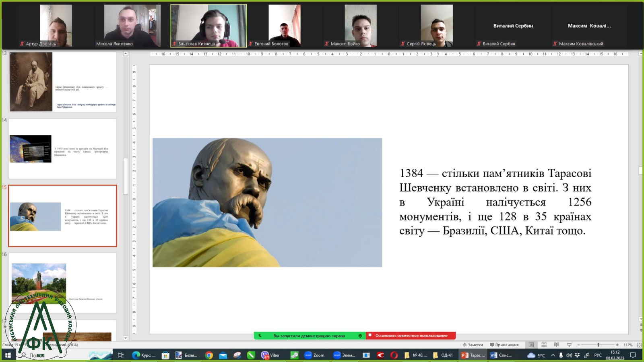Image resolution: width=644 pixels, height=362 pixels.
Task: Launch Microsoft Store from the taskbar
Action: (165, 355)
